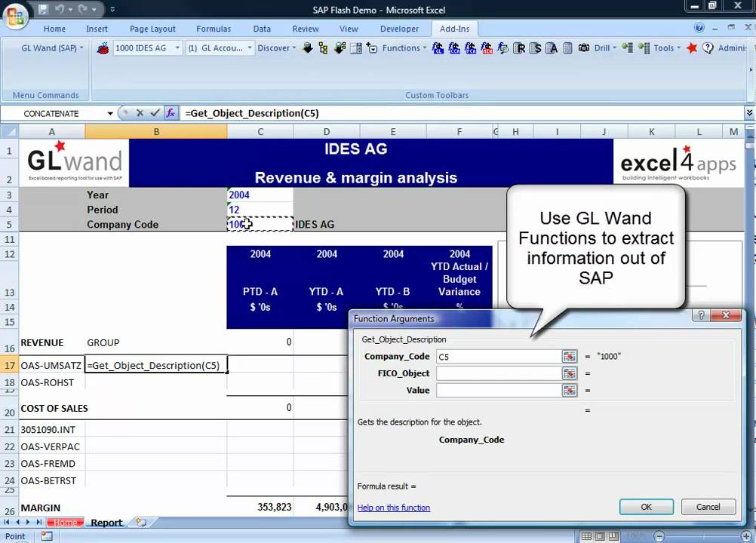The width and height of the screenshot is (756, 543).
Task: Click the red GL Wand wizard icon
Action: 103,48
